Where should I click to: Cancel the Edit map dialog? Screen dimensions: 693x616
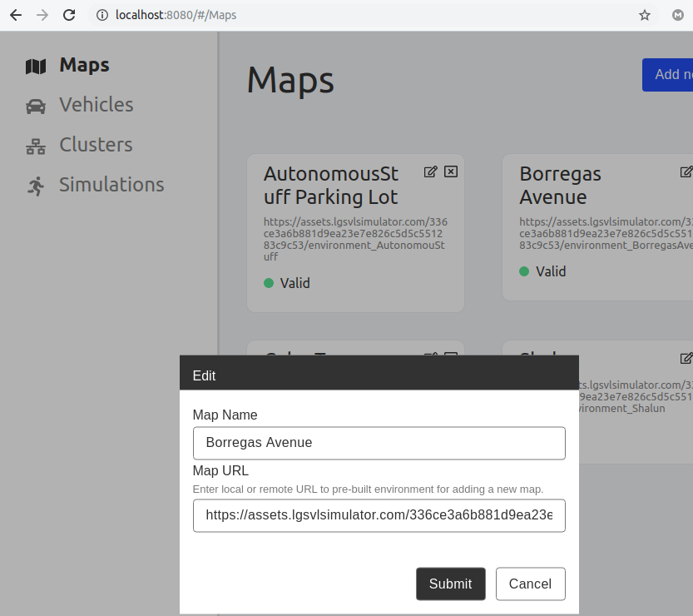pyautogui.click(x=531, y=584)
